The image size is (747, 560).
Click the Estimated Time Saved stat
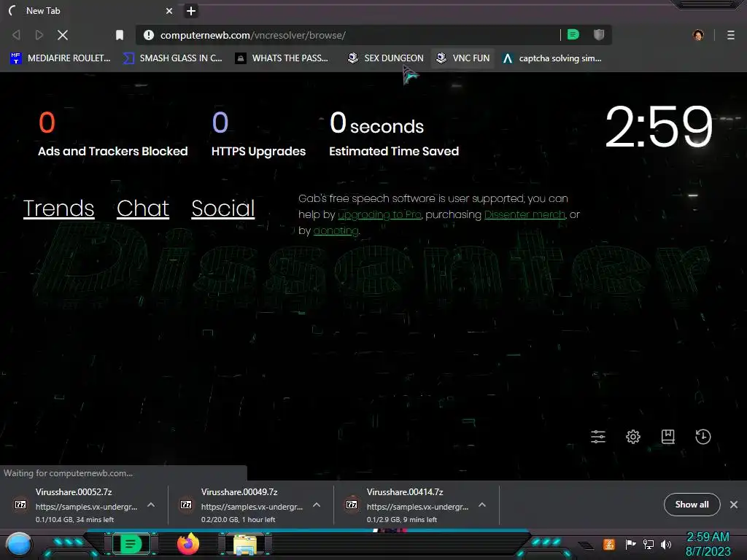click(x=394, y=133)
